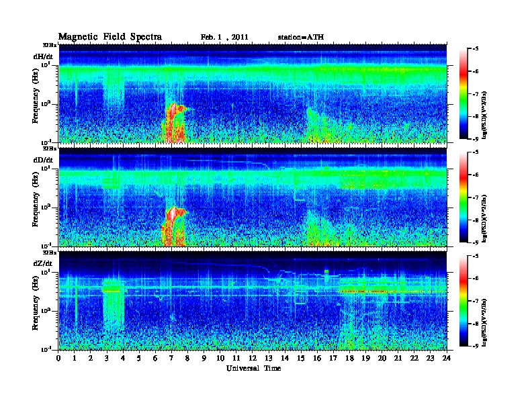532x411 pixels.
Task: Click the "12" Universal Time tick label
Action: point(253,359)
